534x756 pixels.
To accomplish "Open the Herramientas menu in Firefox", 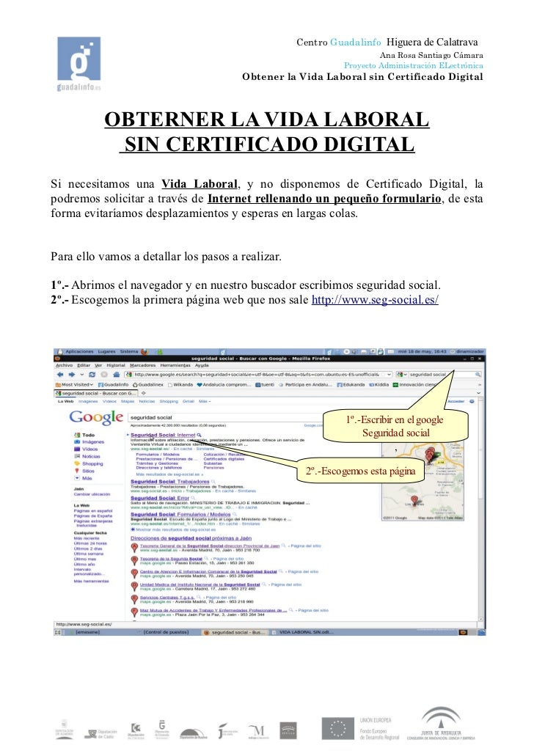I will click(x=175, y=365).
